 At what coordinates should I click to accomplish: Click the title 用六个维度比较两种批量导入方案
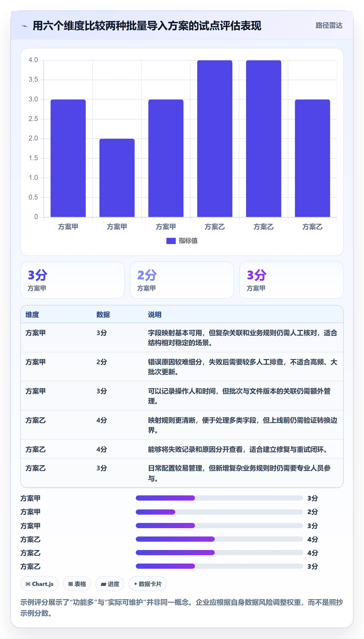pyautogui.click(x=147, y=26)
